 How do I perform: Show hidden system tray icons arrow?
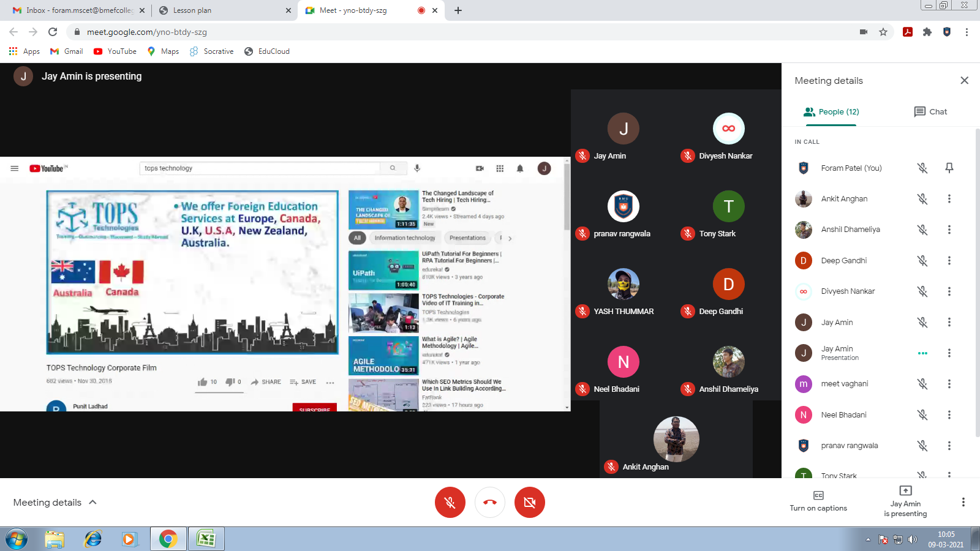(x=868, y=539)
